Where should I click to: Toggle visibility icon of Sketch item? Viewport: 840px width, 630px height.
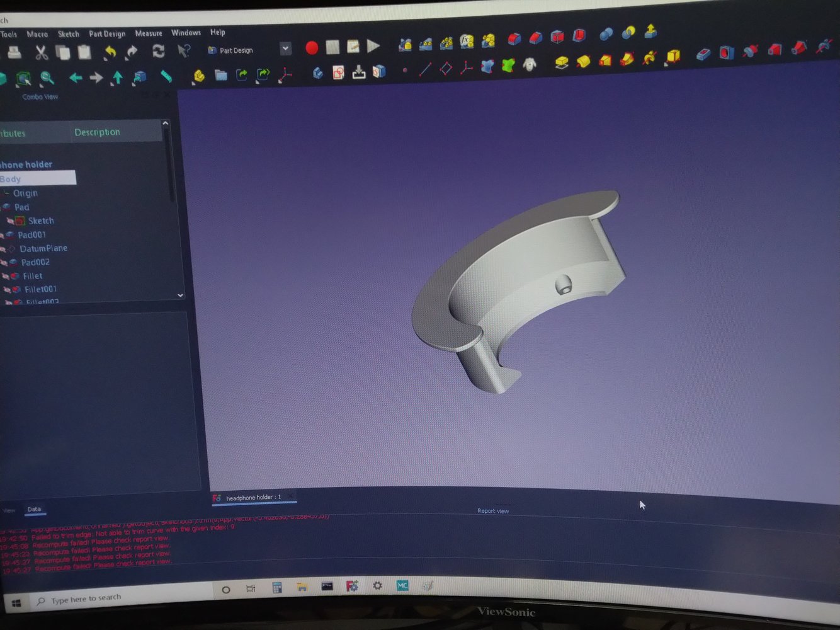10,221
